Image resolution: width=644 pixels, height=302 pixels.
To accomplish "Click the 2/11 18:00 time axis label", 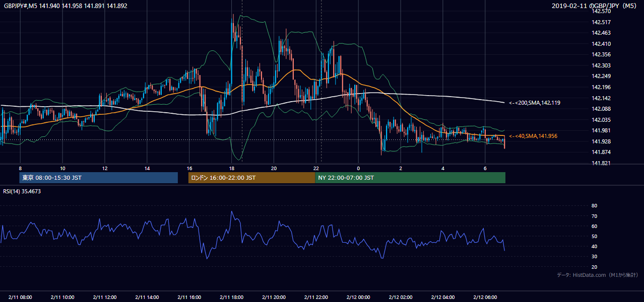I will click(231, 297).
